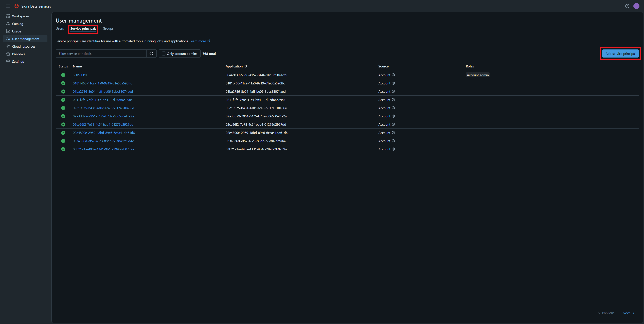Click the Workspaces sidebar icon

8,16
